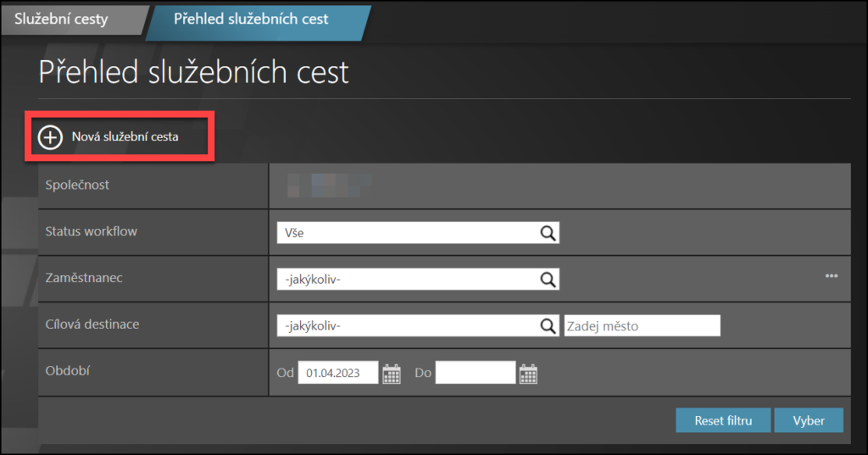This screenshot has width=868, height=455.
Task: Click the Nová služební cesta link text
Action: 125,136
